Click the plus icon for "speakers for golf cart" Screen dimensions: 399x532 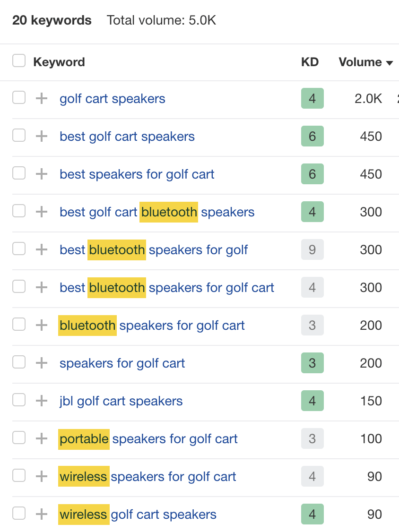[42, 363]
